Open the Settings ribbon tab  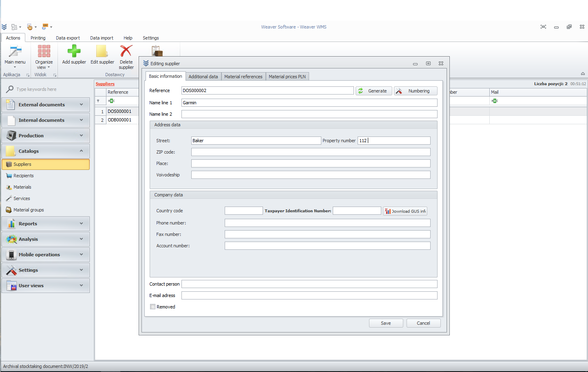tap(151, 38)
